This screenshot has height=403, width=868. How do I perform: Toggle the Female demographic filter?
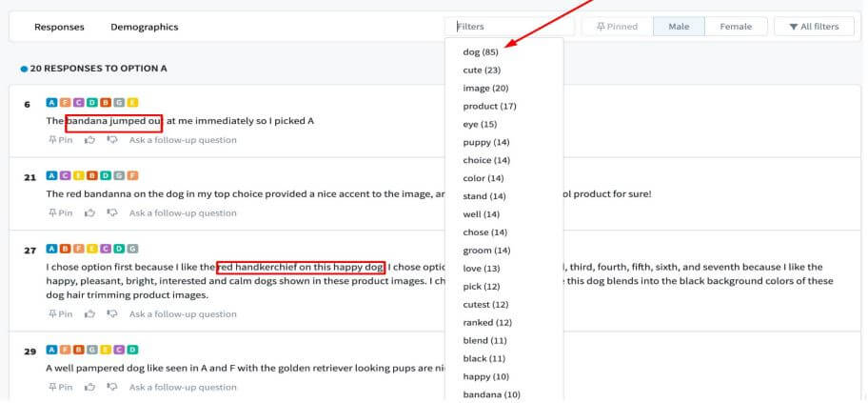point(735,27)
